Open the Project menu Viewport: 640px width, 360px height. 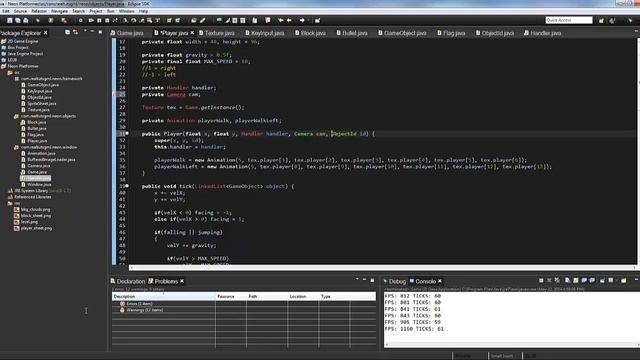96,11
